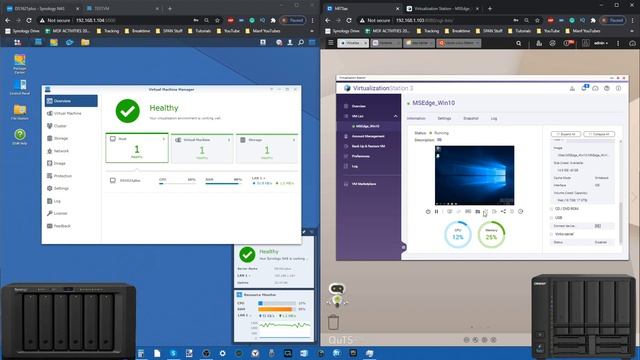Power off the MSEdge_Win10 VM
Screen dimensions: 640x360
pyautogui.click(x=428, y=211)
